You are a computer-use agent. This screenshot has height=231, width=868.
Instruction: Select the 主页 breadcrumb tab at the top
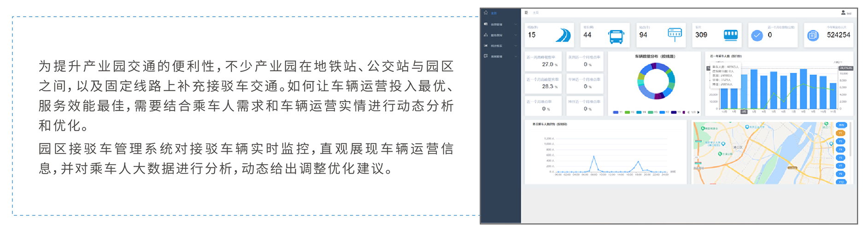coord(536,13)
